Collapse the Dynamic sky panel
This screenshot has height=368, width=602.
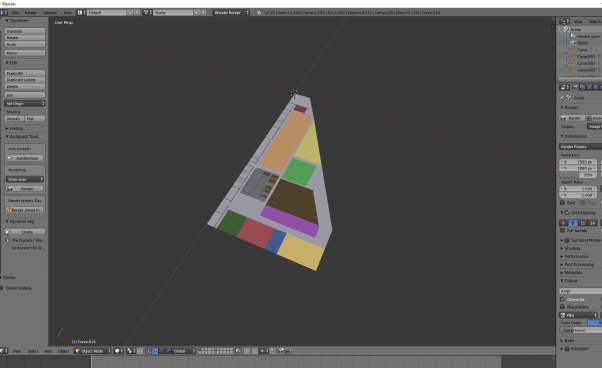(22, 221)
